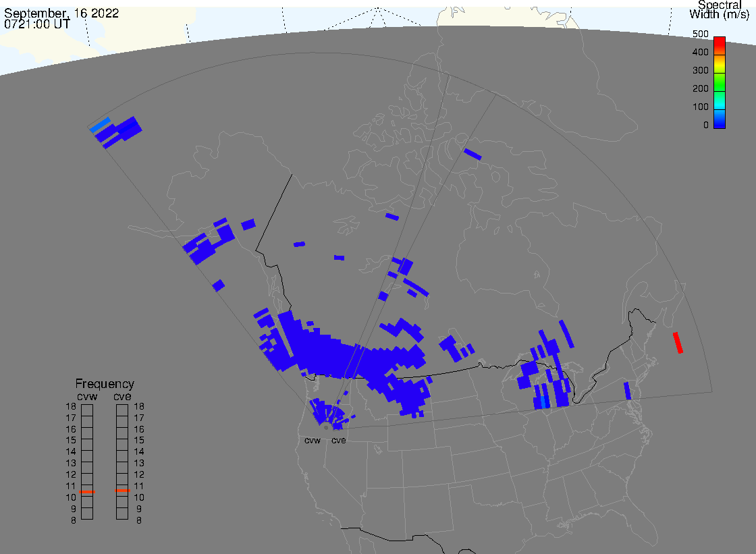The image size is (756, 554).
Task: Click the 9 label right of cve bar
Action: (139, 509)
